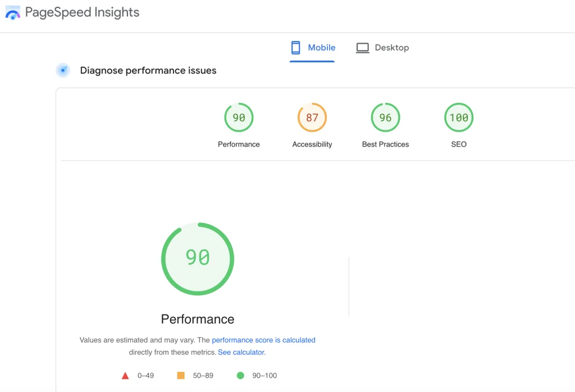Jump to Best Practices via the 96 gauge
575x392 pixels.
(385, 117)
